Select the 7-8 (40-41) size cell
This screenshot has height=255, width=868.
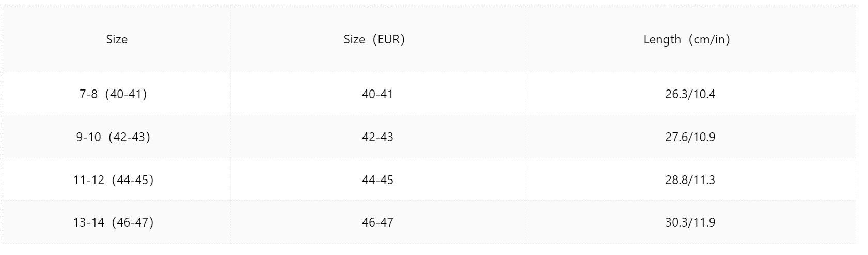point(113,94)
